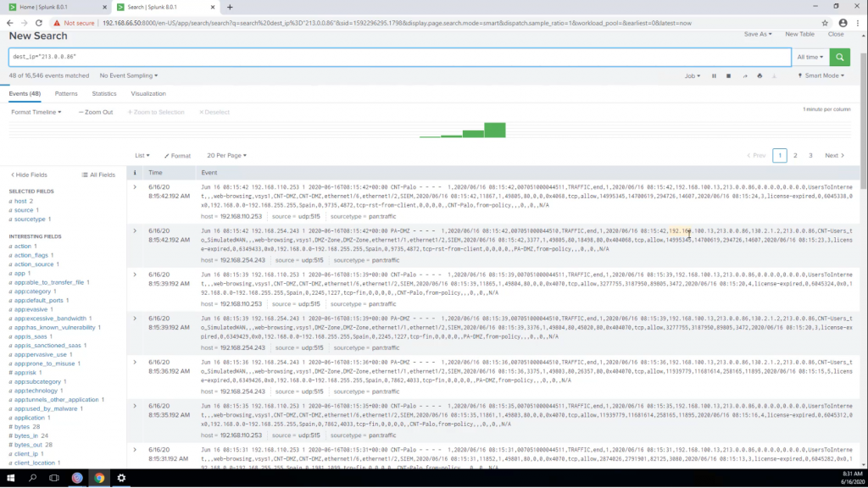The image size is (868, 488).
Task: Bookmark this page with the star
Action: [825, 23]
